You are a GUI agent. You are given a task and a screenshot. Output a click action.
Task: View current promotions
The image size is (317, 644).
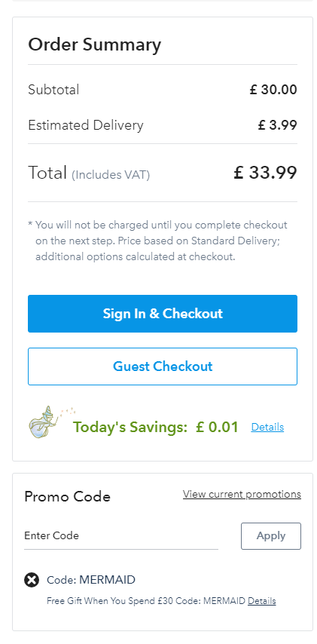coord(242,494)
